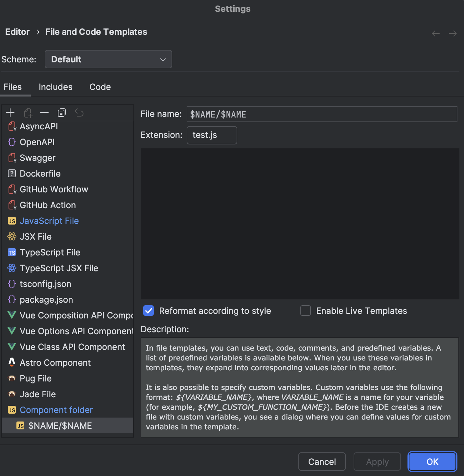Switch to the Files tab
The width and height of the screenshot is (464, 476).
pos(12,87)
